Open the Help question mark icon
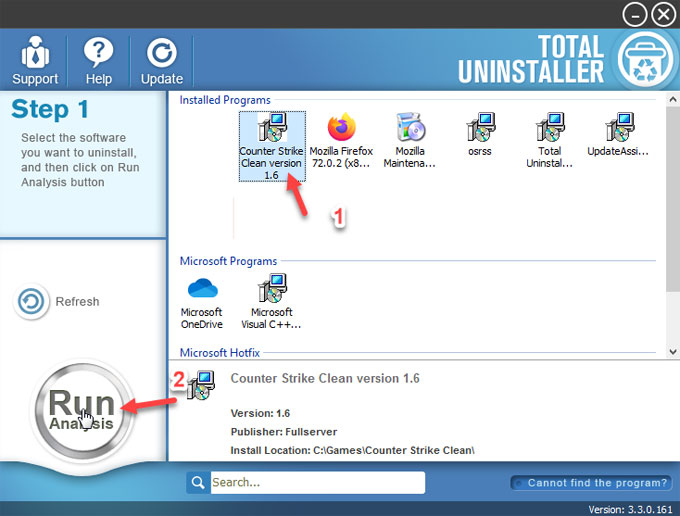This screenshot has height=516, width=680. click(x=98, y=52)
